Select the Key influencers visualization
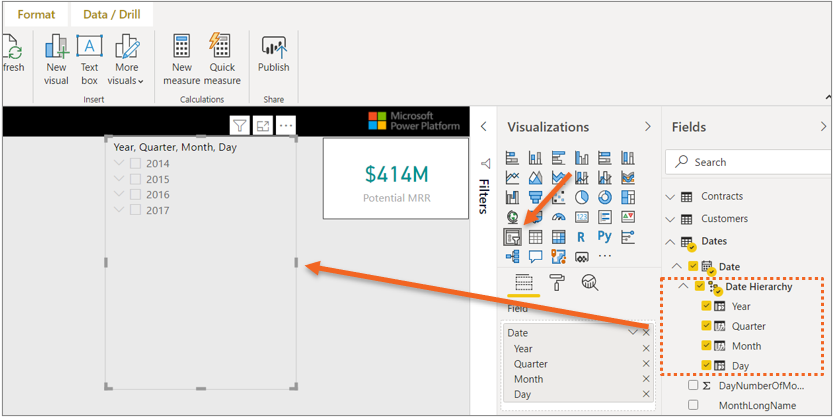Viewport: 834px width, 420px height. tap(628, 237)
